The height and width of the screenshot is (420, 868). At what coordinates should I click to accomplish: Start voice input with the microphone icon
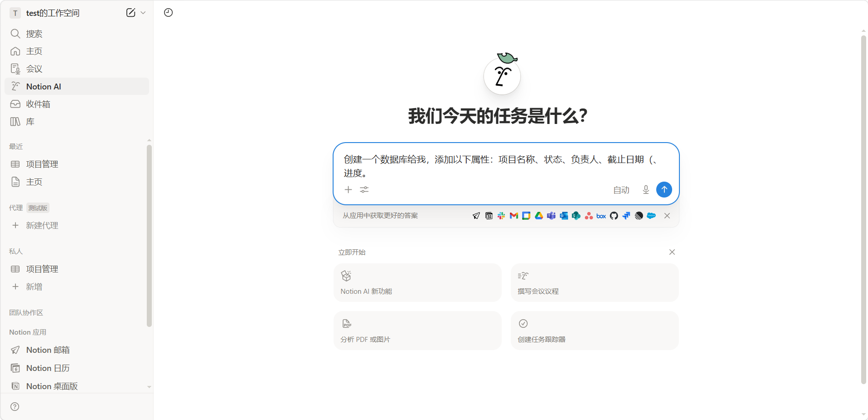coord(646,190)
